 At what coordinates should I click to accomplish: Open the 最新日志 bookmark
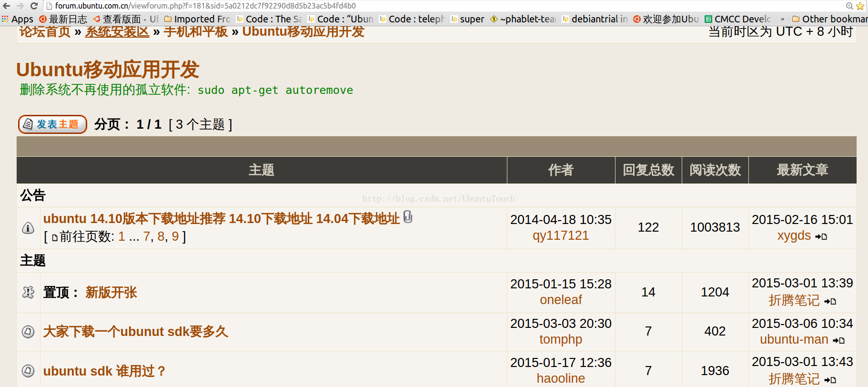coord(63,19)
